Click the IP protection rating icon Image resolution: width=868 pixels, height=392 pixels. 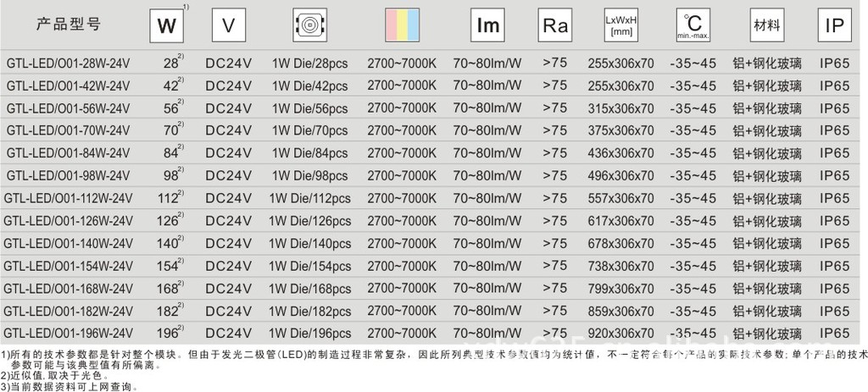(833, 25)
